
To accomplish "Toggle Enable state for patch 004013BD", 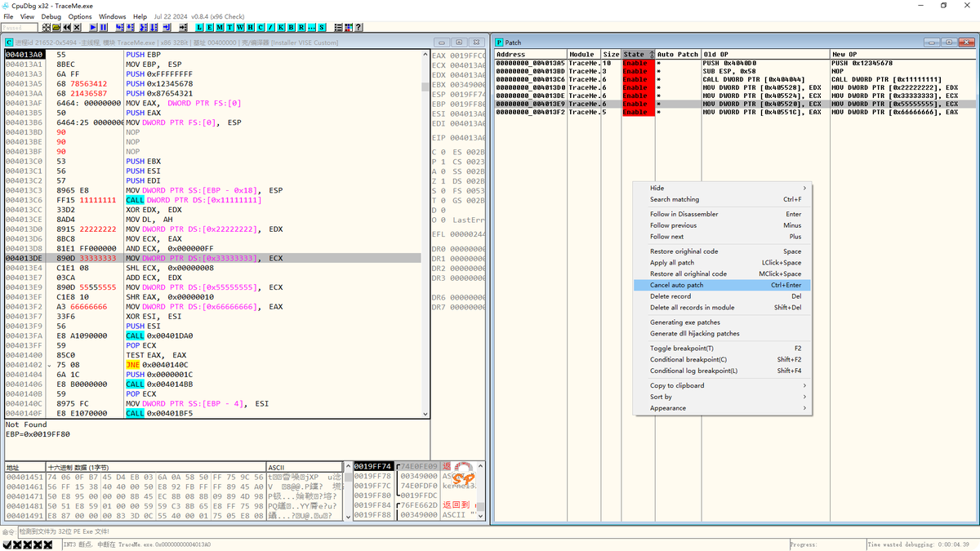I will click(638, 71).
